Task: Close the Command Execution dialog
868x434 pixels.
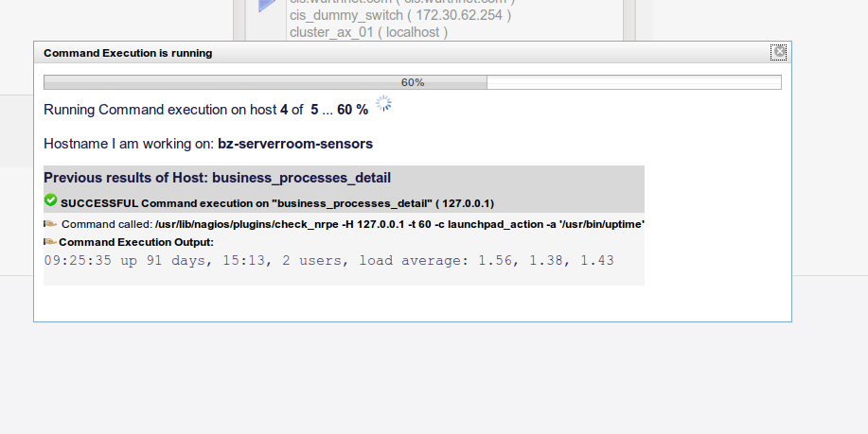Action: pos(779,52)
